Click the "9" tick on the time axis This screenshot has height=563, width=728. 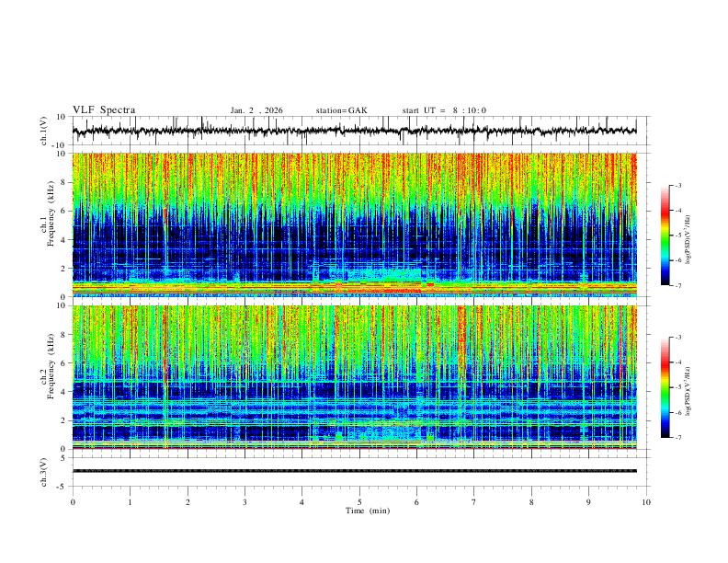[x=588, y=502]
